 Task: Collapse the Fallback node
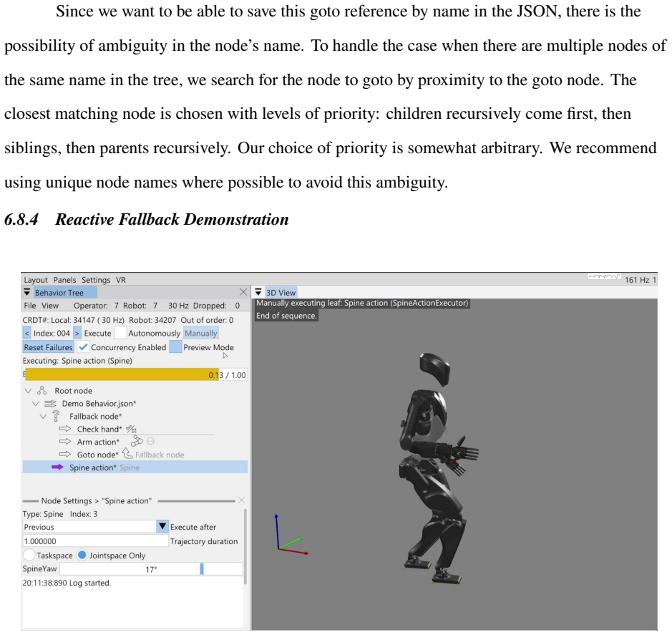pyautogui.click(x=43, y=417)
